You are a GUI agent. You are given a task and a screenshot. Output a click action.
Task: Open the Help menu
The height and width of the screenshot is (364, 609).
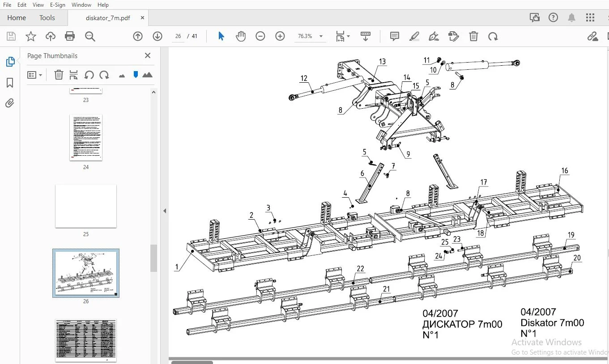[x=103, y=4]
